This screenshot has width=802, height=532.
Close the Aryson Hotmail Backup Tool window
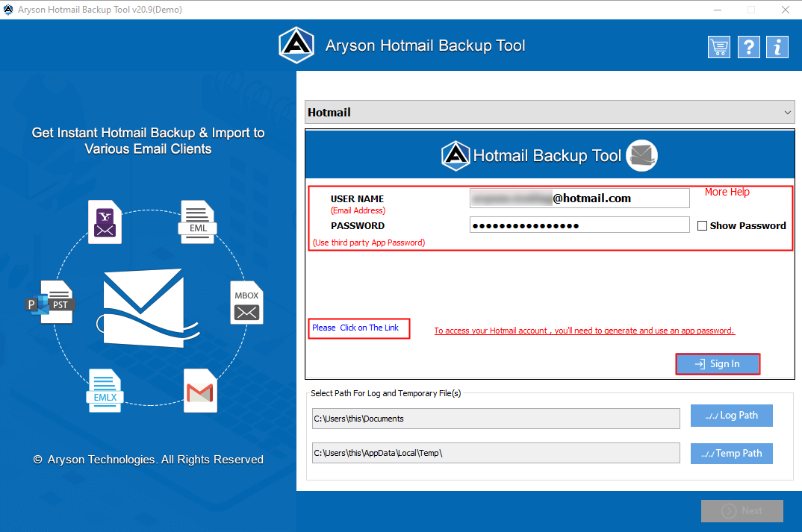(785, 10)
